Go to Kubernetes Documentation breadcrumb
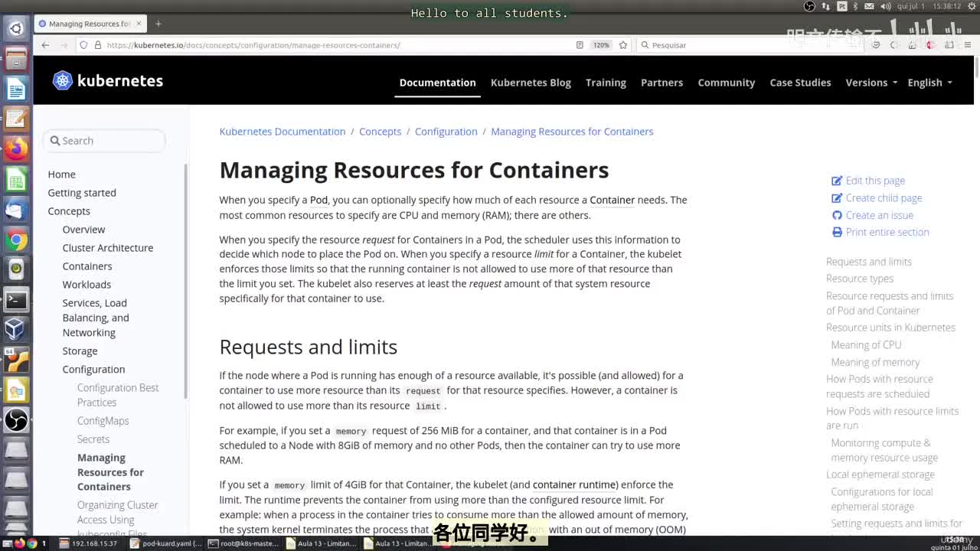The image size is (980, 551). (283, 132)
